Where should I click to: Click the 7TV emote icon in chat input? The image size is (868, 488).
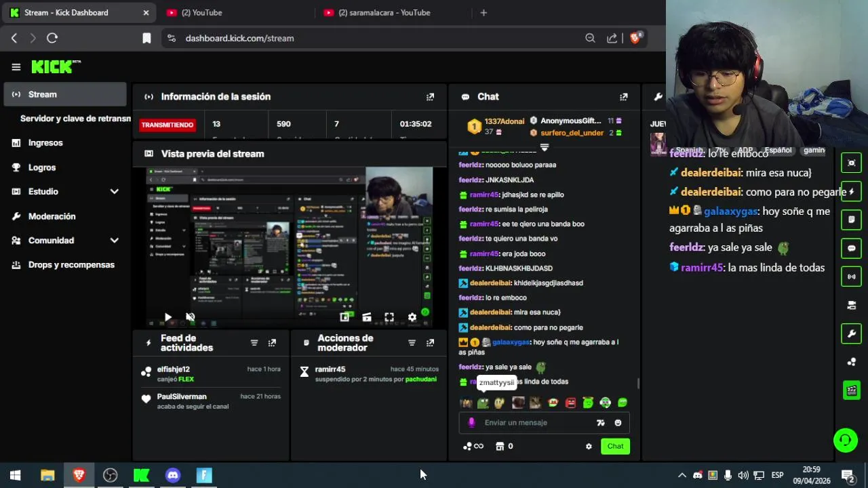click(x=600, y=423)
